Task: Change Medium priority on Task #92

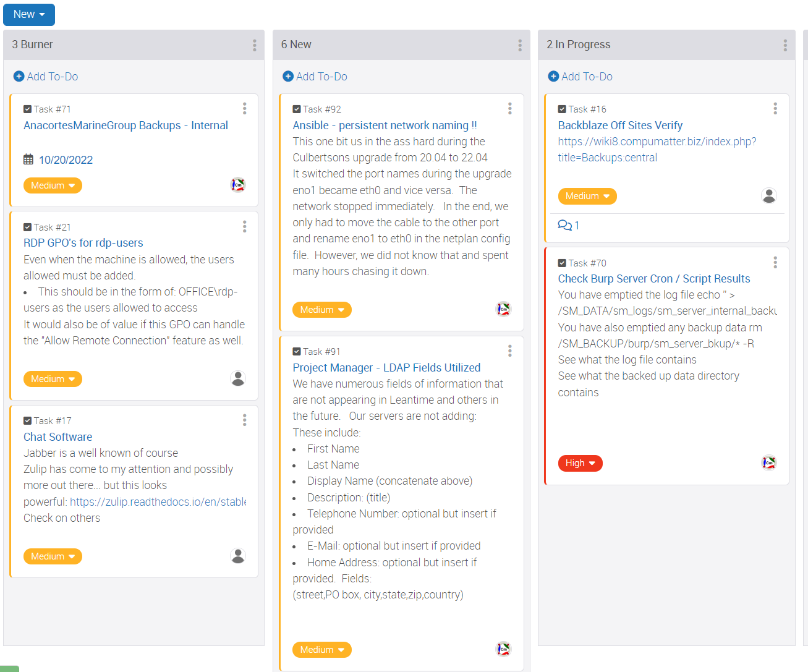Action: click(322, 310)
